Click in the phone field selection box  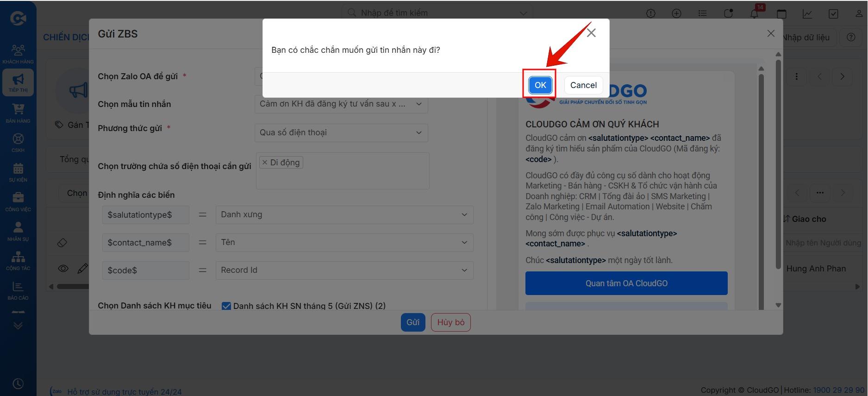343,171
